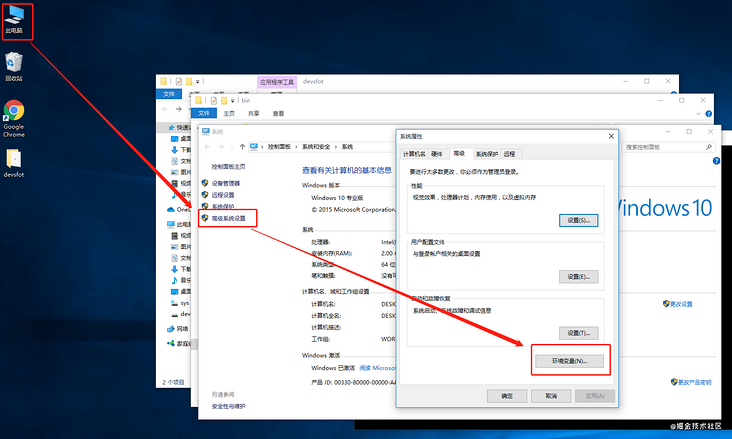Switch to the 计算机名 tab
The image size is (732, 439).
coord(414,154)
